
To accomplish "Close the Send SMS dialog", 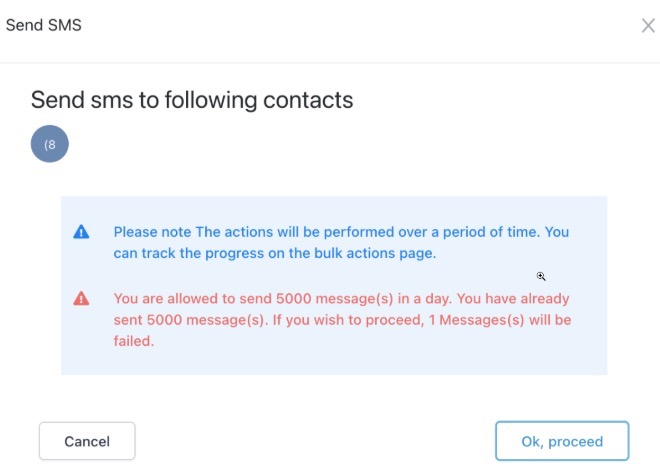I will [648, 26].
